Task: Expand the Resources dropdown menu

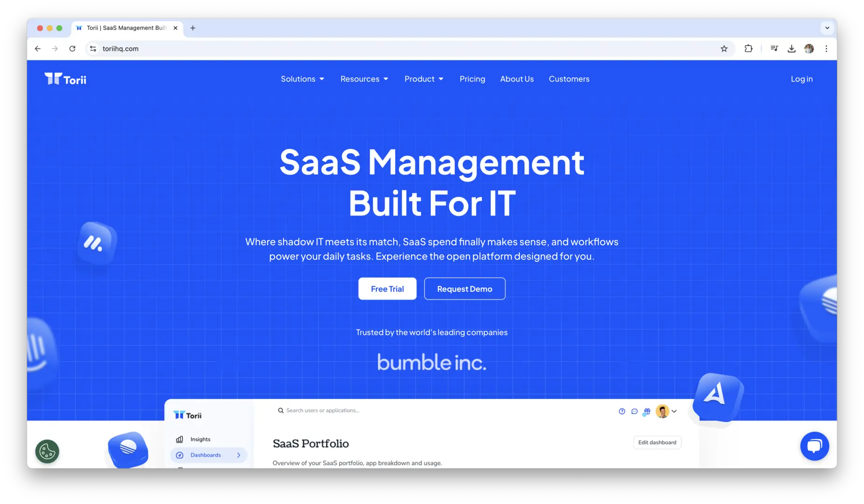Action: coord(364,79)
